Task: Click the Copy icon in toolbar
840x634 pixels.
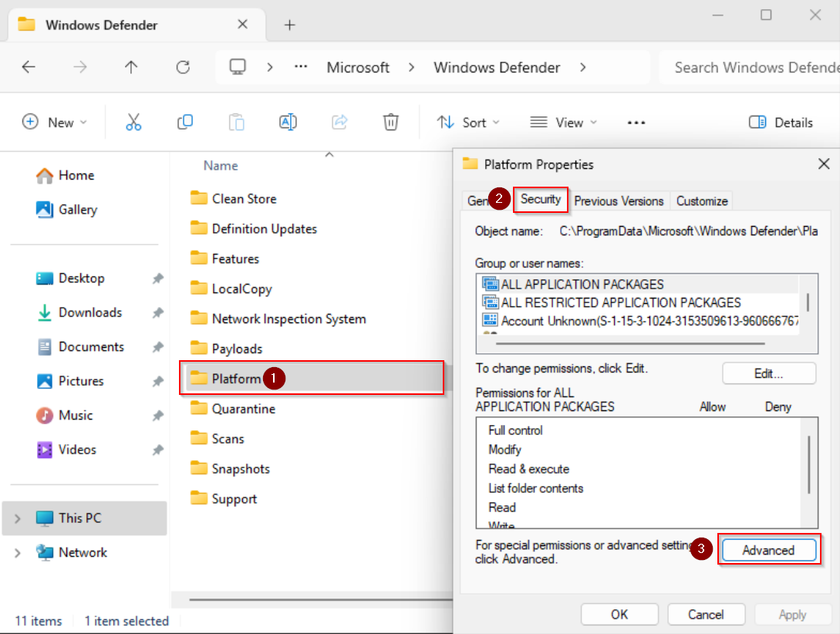Action: point(185,122)
